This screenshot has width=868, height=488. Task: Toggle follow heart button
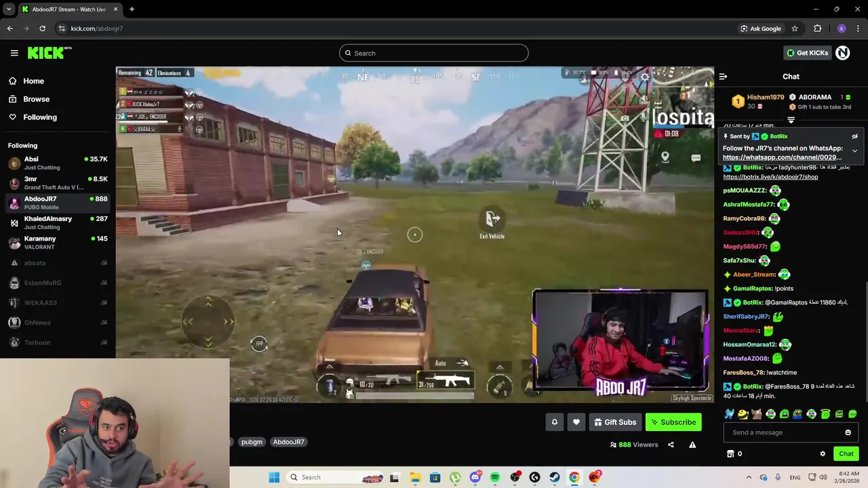click(x=576, y=422)
